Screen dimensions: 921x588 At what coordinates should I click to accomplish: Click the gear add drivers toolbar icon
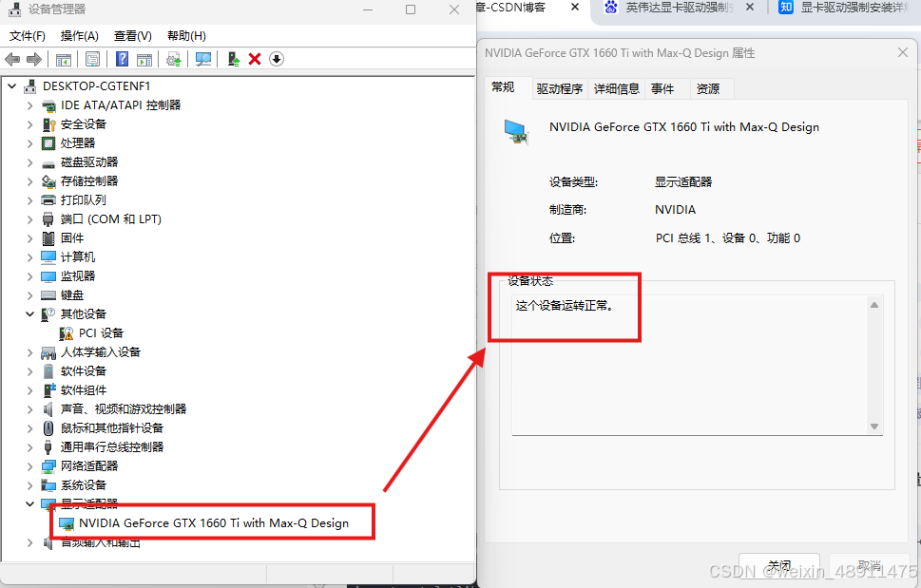tap(173, 59)
